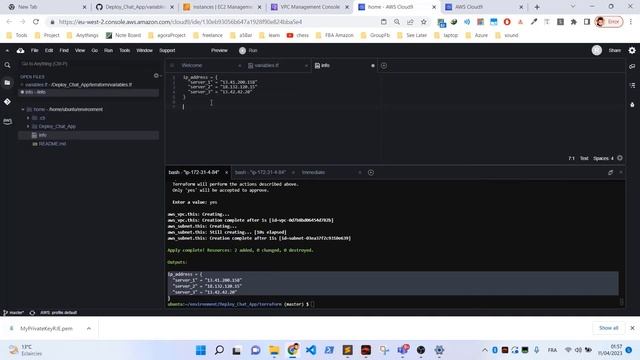Open file tree settings gear dropdown

click(x=157, y=76)
